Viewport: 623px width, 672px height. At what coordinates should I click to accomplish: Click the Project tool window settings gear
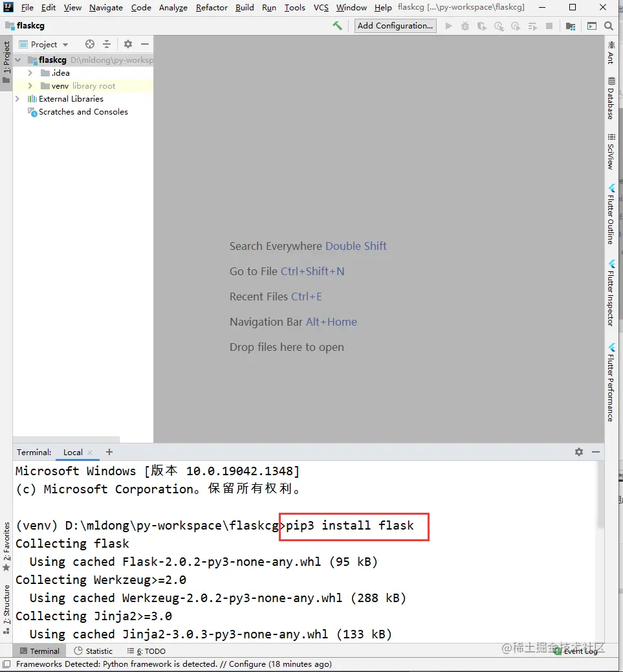click(127, 44)
